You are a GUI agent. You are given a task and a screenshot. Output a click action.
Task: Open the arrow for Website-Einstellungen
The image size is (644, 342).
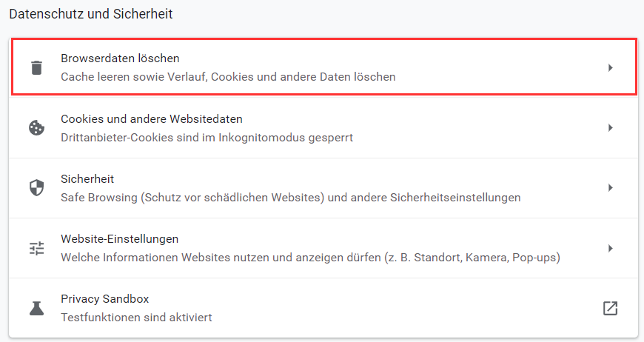(x=611, y=248)
